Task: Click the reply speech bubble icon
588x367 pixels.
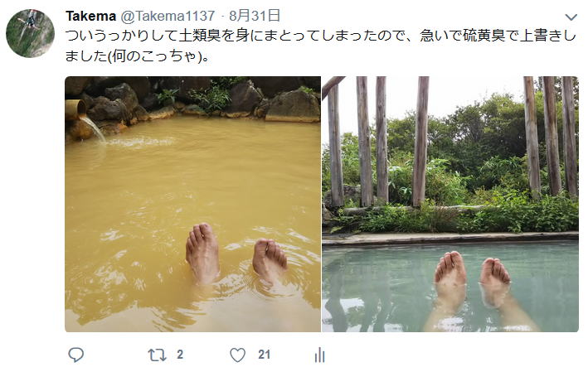Action: (75, 355)
